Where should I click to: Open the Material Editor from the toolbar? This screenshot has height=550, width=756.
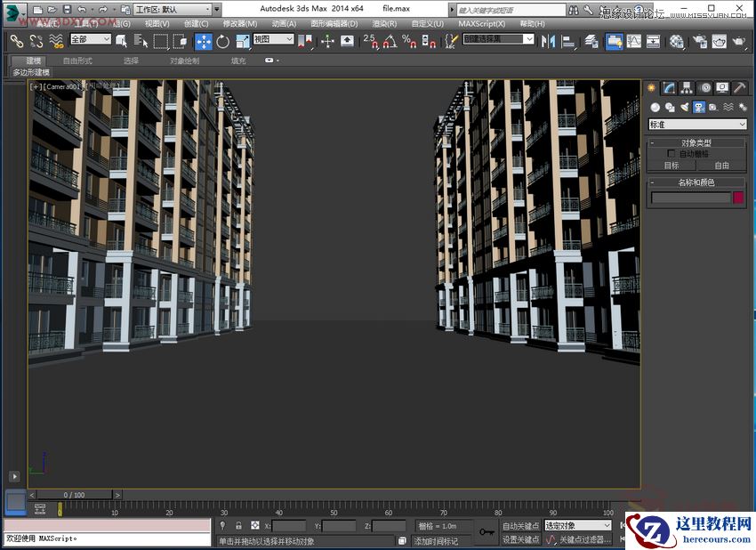(676, 41)
